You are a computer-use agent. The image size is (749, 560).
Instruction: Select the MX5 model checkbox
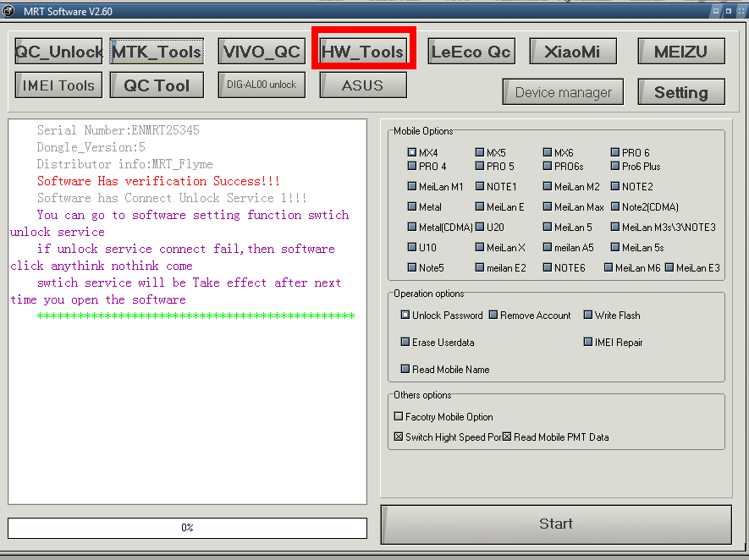point(480,152)
